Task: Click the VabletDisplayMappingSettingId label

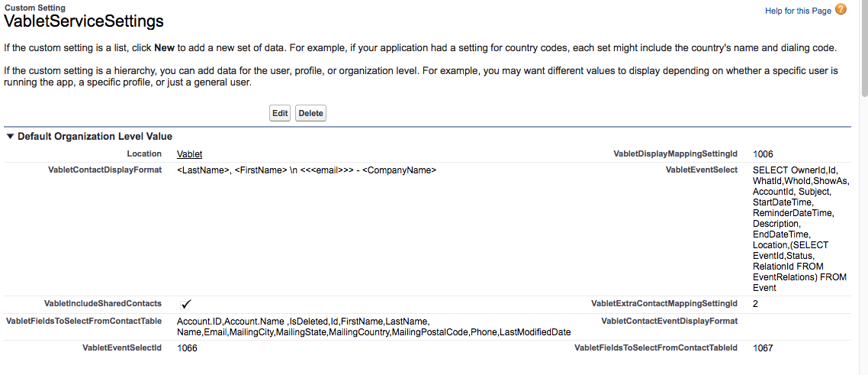Action: pos(675,154)
